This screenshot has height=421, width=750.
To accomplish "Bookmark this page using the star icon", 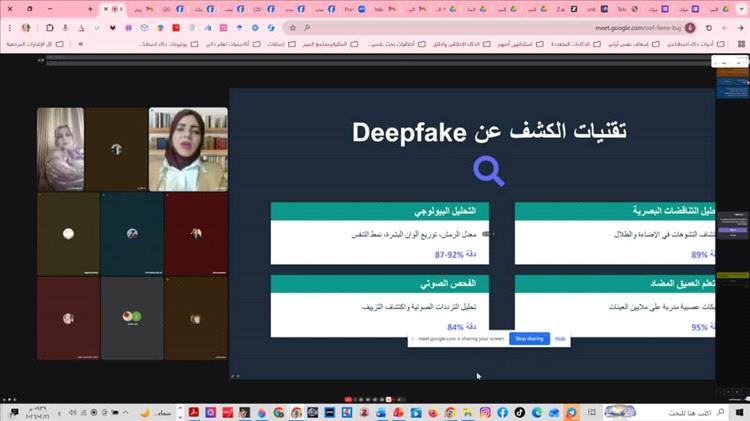I will [291, 27].
